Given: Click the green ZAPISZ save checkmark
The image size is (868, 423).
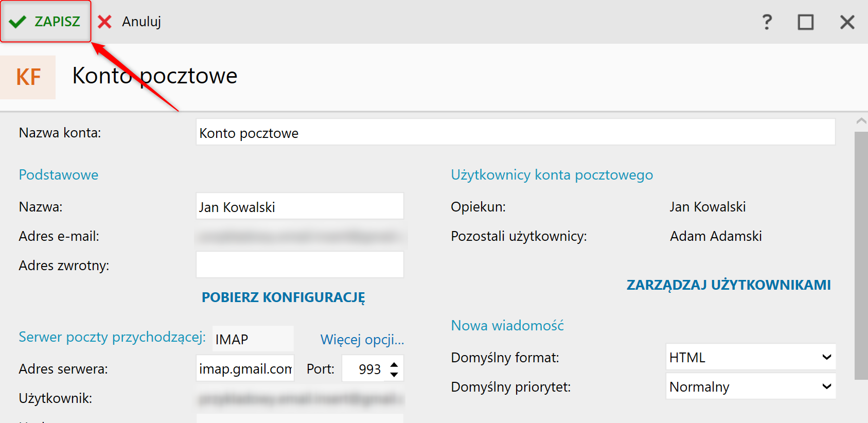Looking at the screenshot, I should tap(18, 22).
